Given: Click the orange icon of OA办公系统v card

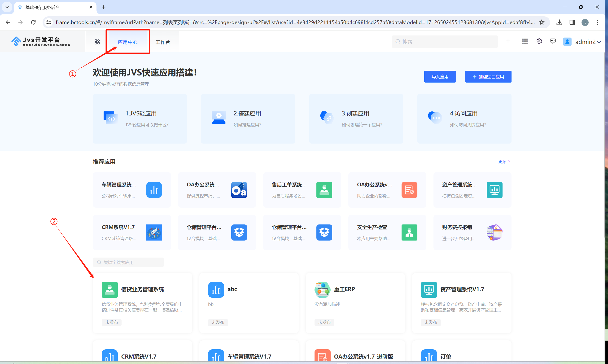Looking at the screenshot, I should 409,190.
